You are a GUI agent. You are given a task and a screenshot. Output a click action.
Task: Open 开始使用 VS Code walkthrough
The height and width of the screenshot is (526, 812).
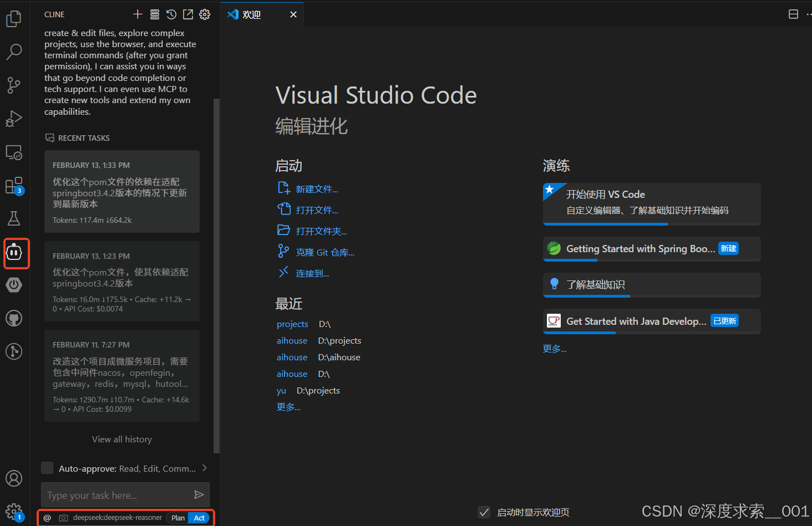coord(652,204)
